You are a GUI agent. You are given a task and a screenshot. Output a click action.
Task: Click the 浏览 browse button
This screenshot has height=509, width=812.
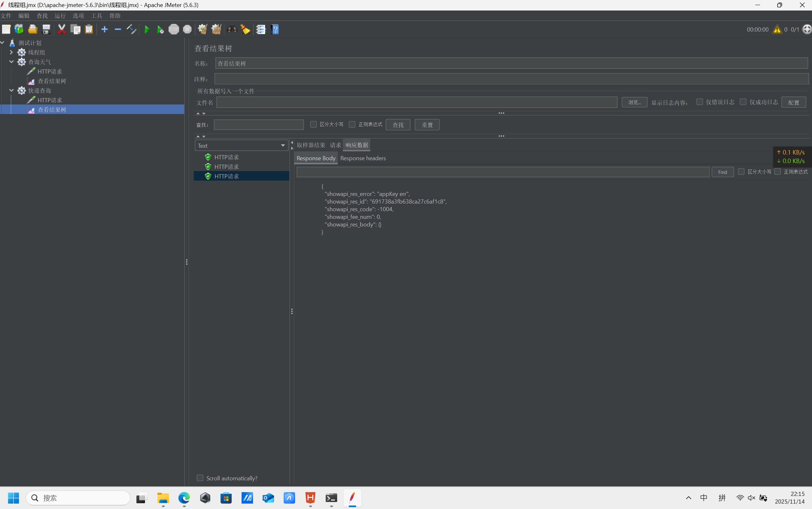pos(634,102)
